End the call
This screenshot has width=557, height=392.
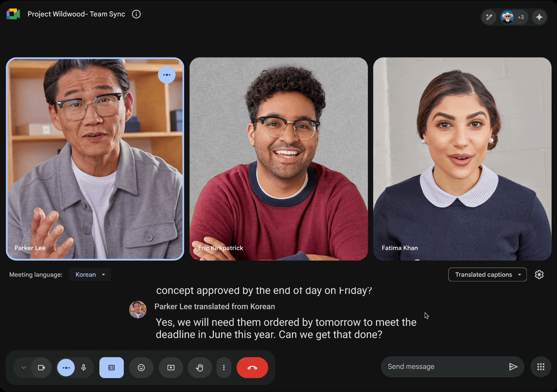click(252, 368)
